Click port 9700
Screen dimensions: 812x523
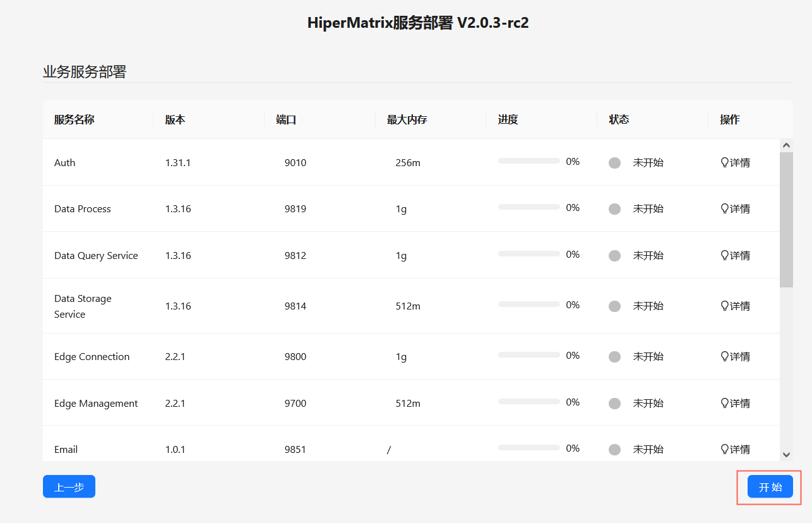coord(296,403)
